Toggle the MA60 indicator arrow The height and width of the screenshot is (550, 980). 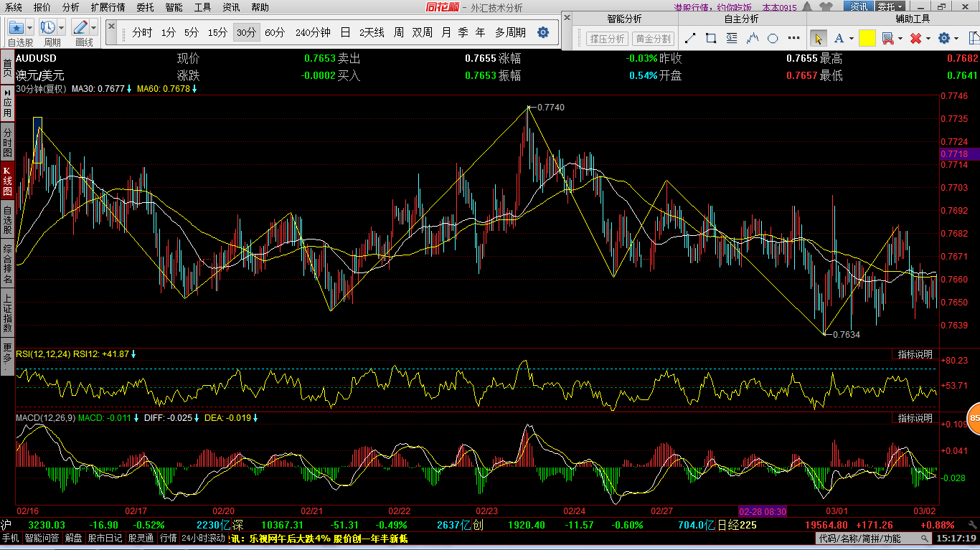pyautogui.click(x=194, y=89)
